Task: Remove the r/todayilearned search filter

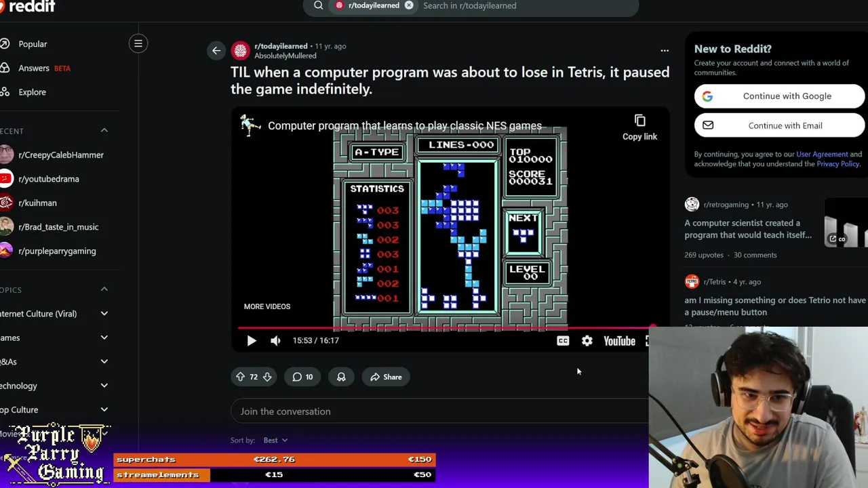Action: pos(409,5)
